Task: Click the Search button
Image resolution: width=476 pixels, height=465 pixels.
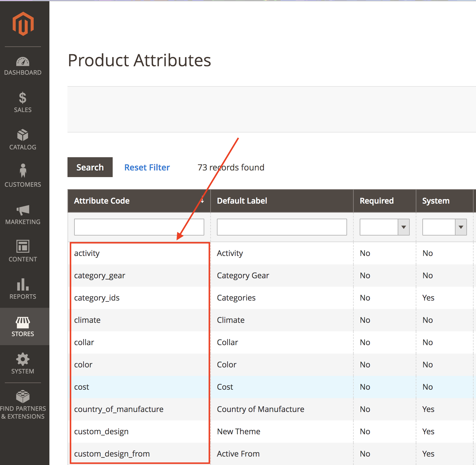Action: tap(90, 167)
